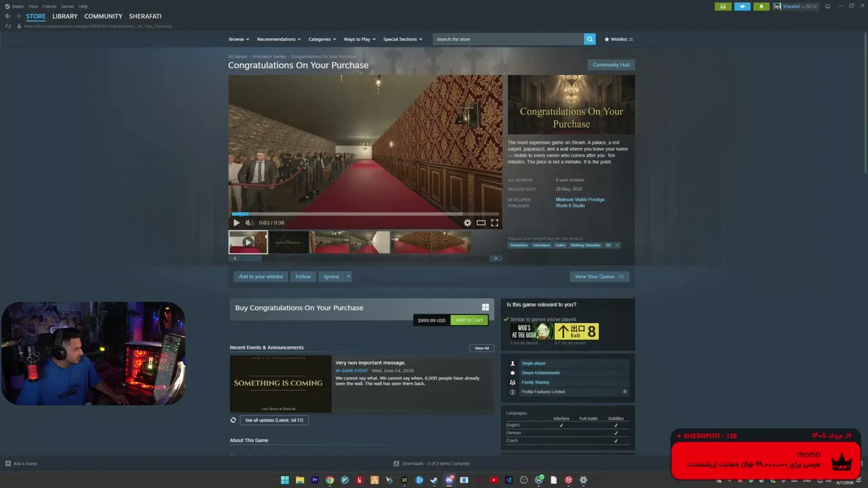This screenshot has width=868, height=488.
Task: Open the Ignore options dropdown arrow
Action: [x=349, y=277]
